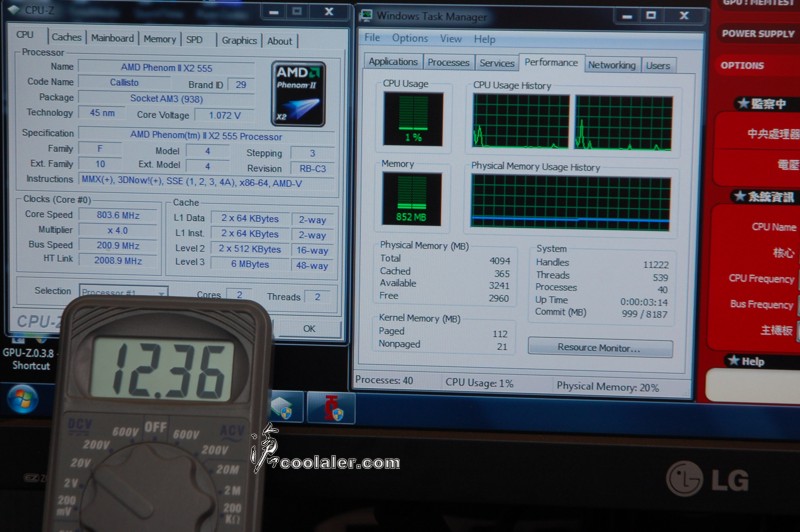This screenshot has height=532, width=800.
Task: Click the Commit 999 / 8187 value
Action: pos(644,314)
